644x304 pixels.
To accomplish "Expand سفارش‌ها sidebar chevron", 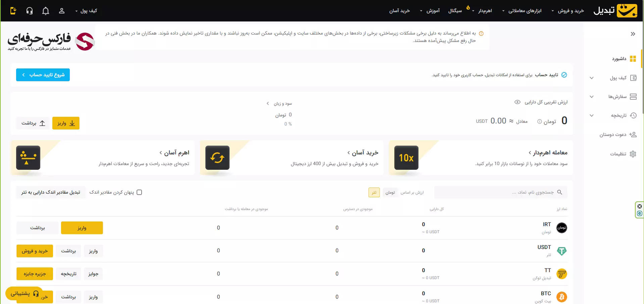I will (592, 97).
